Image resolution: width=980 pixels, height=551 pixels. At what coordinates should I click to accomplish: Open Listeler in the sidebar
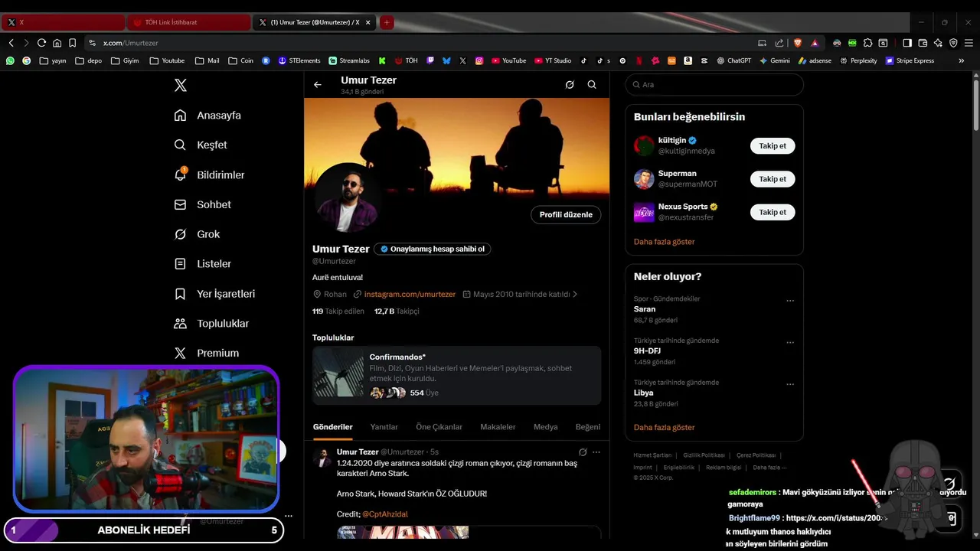(x=202, y=263)
